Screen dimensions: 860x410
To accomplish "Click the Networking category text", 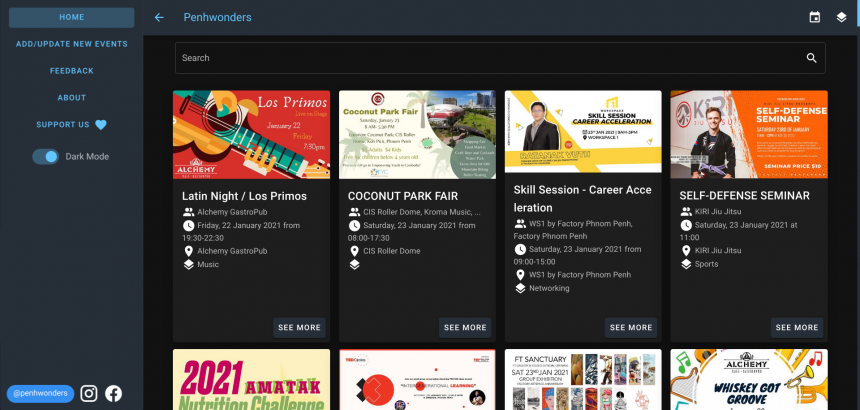I will tap(549, 288).
